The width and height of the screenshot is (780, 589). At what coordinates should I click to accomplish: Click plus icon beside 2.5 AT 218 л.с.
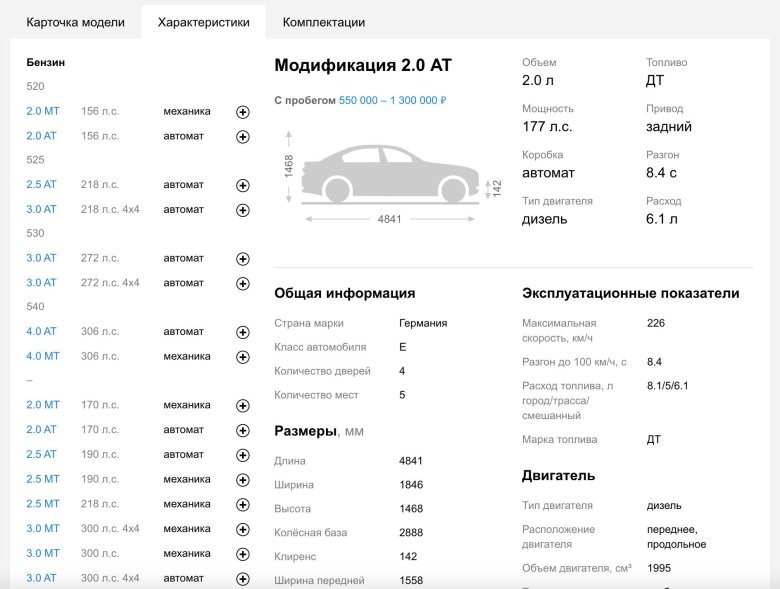pyautogui.click(x=242, y=186)
